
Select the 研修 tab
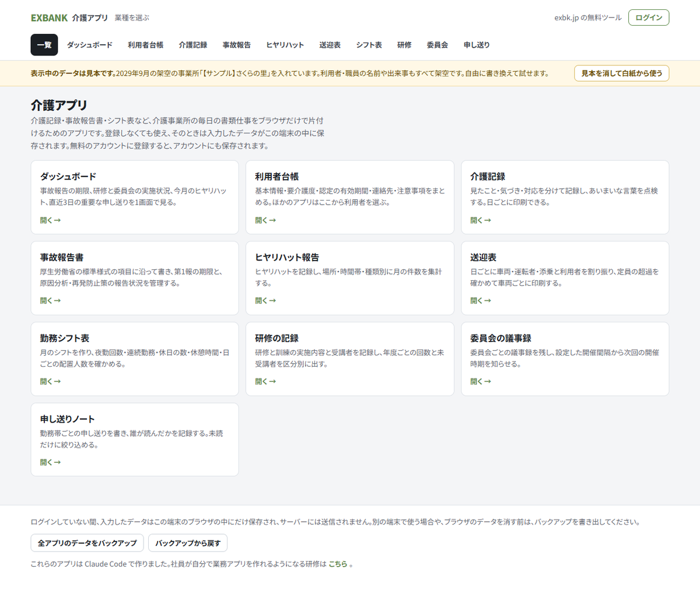pyautogui.click(x=405, y=45)
